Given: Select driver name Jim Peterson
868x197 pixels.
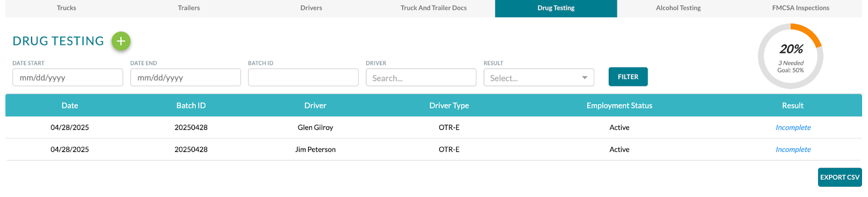Looking at the screenshot, I should click(x=315, y=149).
